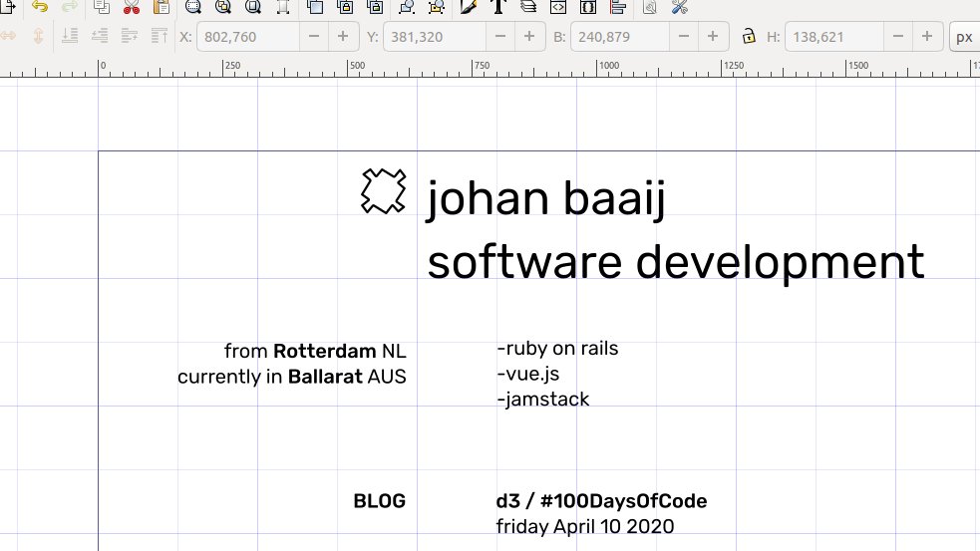980x551 pixels.
Task: Ungroup the selected objects
Action: 437,6
